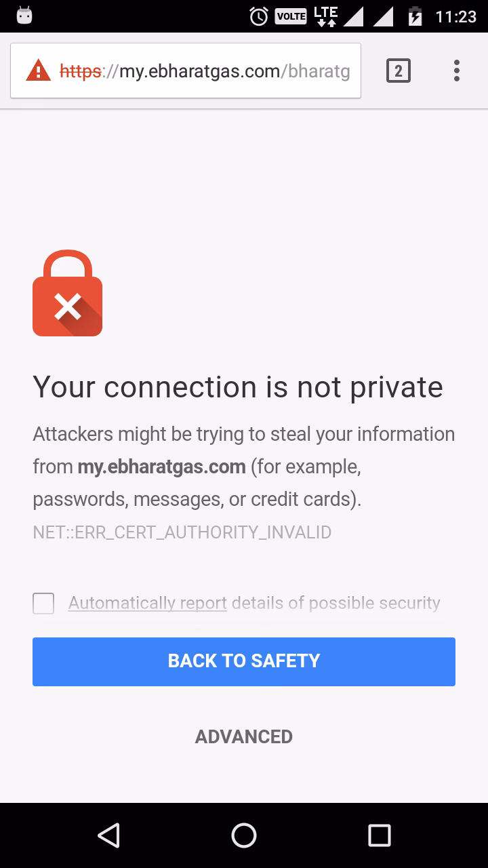
Task: Tap the crossed-out https indicator
Action: [x=79, y=70]
